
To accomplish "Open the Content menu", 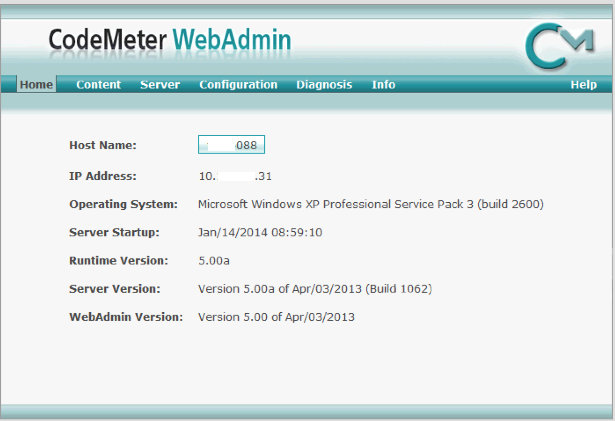I will pos(98,85).
